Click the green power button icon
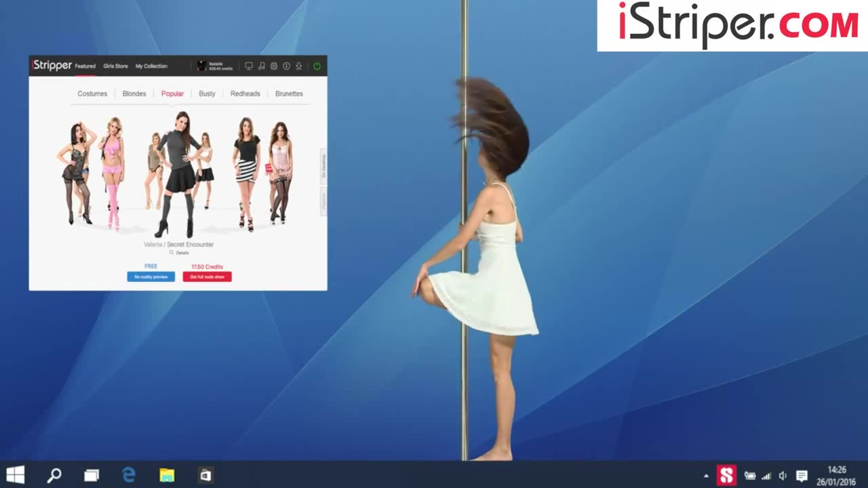Screen dimensions: 868x488 pos(317,66)
